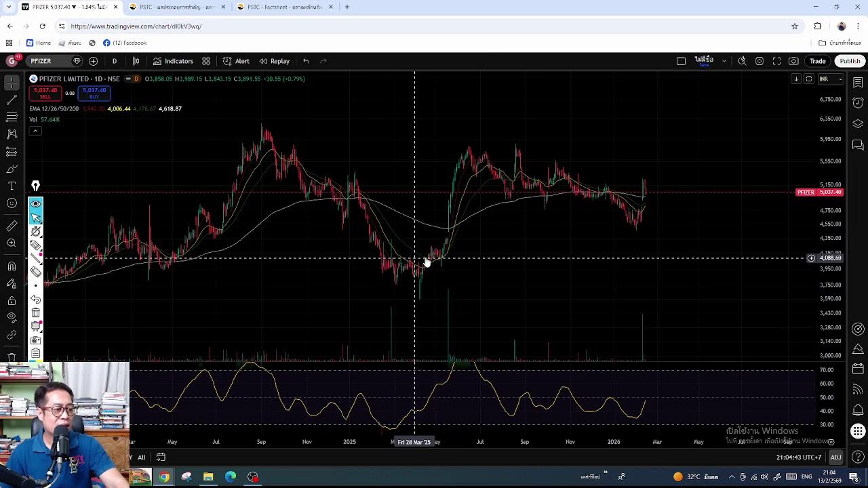
Task: Click the red SELL price button
Action: tap(45, 93)
